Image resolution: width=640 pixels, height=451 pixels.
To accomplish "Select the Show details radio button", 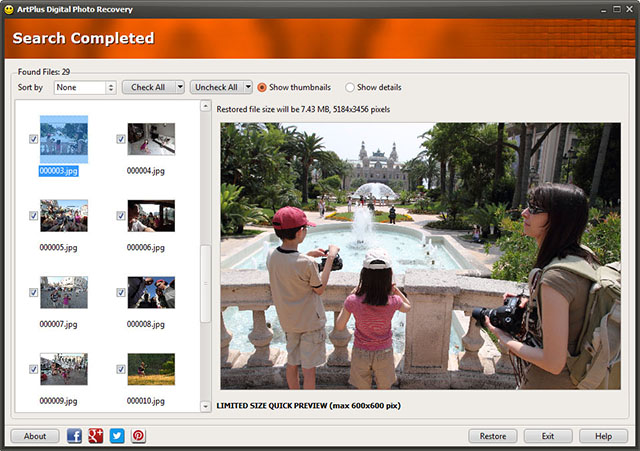I will point(350,87).
